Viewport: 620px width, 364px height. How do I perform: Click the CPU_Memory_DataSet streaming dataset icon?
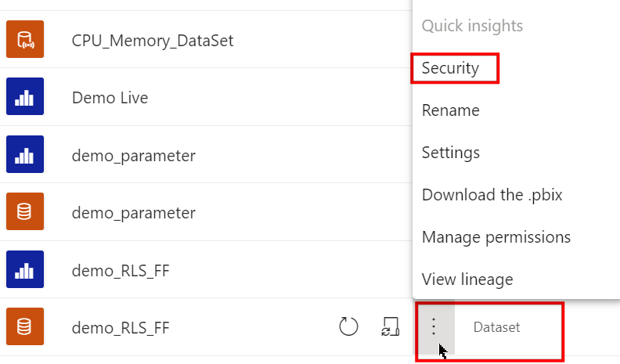[x=25, y=39]
